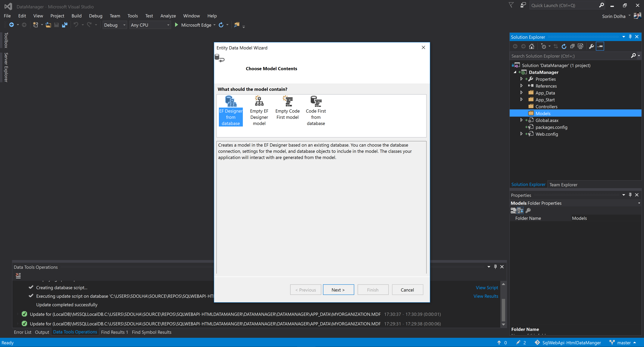Viewport: 644px width, 347px height.
Task: Clear the Data Tools Operations list icon
Action: [x=18, y=276]
